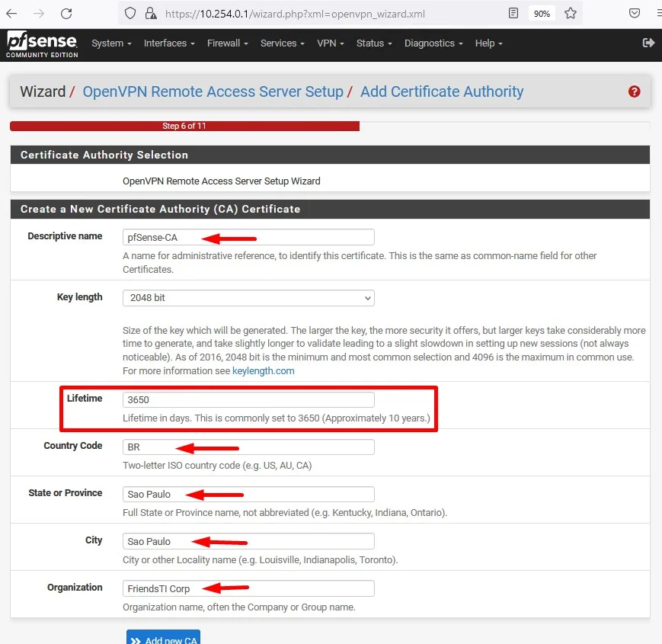This screenshot has width=662, height=644.
Task: Click the Lifetime input field
Action: coord(248,399)
